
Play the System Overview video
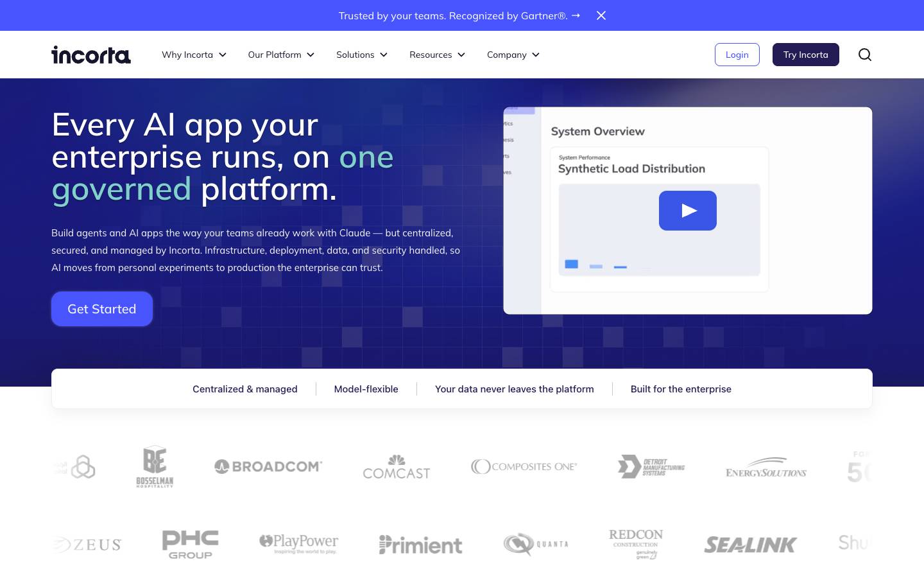(688, 211)
